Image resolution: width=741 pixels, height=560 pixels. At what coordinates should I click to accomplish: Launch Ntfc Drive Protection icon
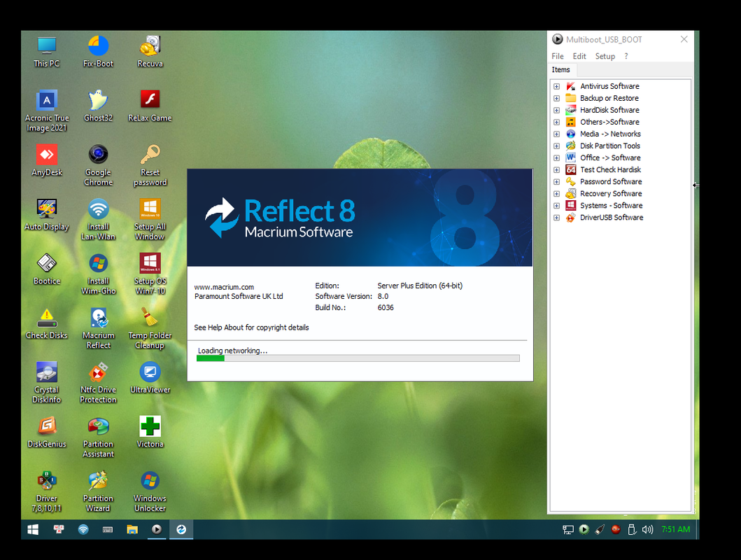coord(98,383)
